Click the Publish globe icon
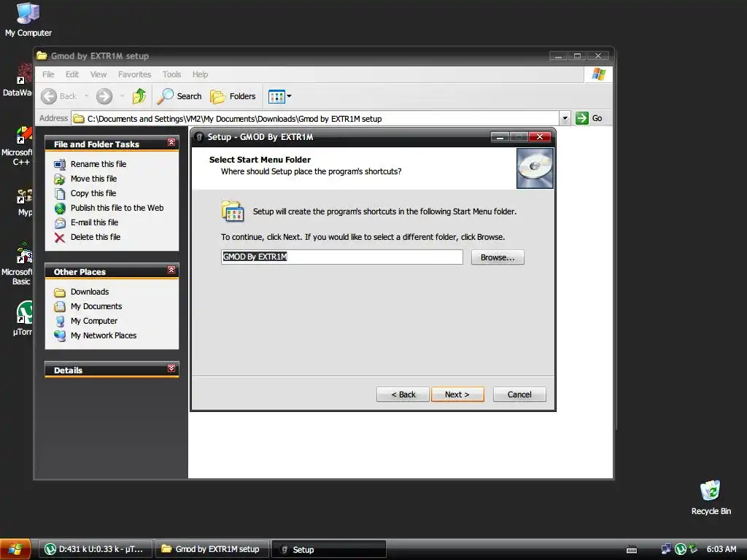747x560 pixels. 60,208
